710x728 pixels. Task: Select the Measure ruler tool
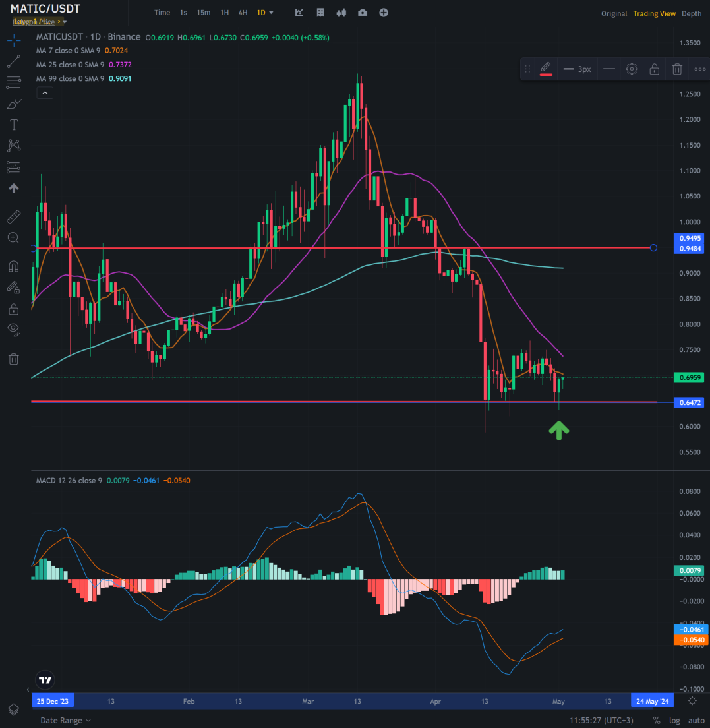13,216
